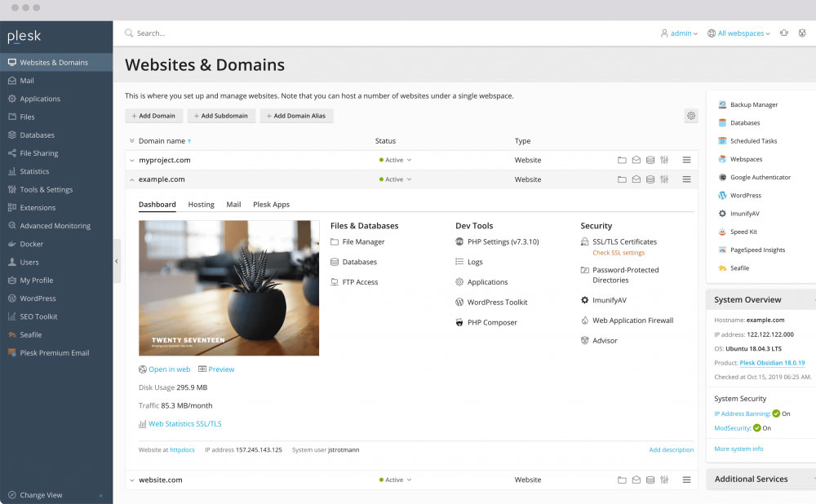Viewport: 816px width, 504px height.
Task: Click the gear settings icon above domain list
Action: (690, 116)
